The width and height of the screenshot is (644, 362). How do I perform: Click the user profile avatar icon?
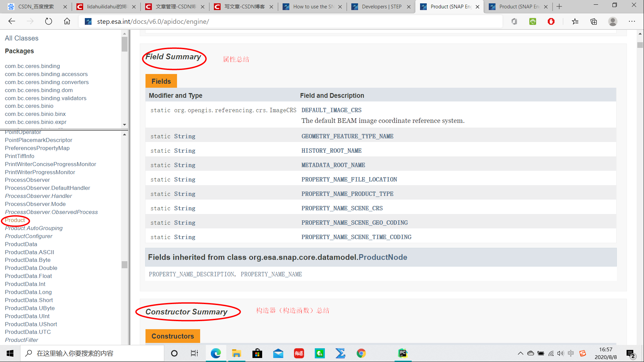(613, 21)
